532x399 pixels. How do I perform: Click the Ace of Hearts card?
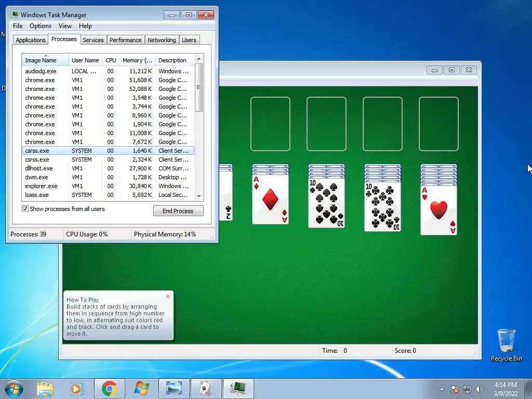[438, 210]
